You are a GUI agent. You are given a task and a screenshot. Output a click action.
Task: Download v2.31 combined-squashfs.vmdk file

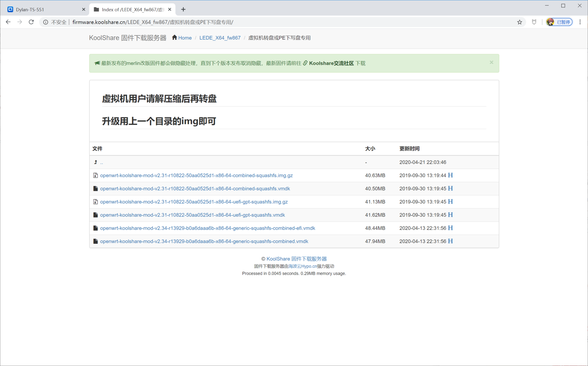(195, 189)
